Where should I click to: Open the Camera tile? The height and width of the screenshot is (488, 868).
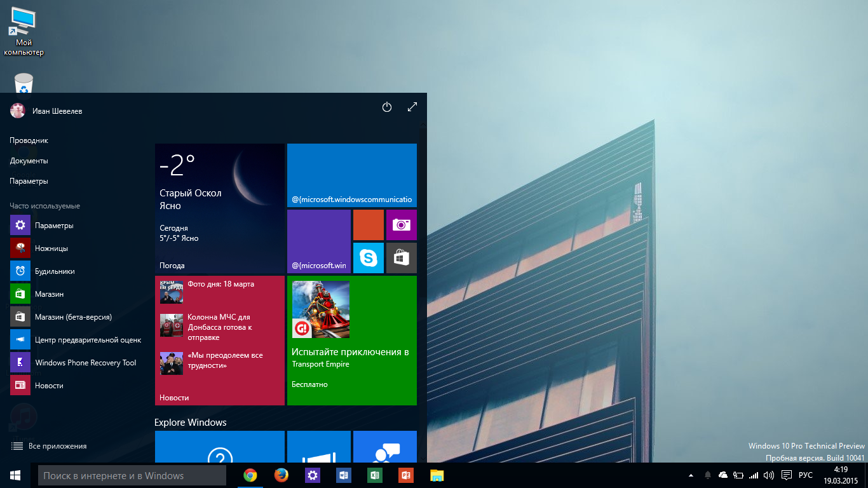point(401,225)
